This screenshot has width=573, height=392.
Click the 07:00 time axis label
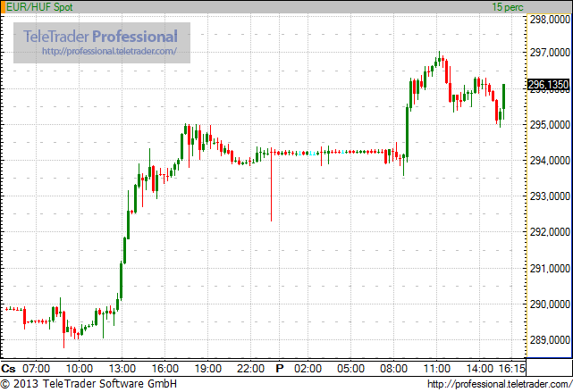(x=36, y=369)
